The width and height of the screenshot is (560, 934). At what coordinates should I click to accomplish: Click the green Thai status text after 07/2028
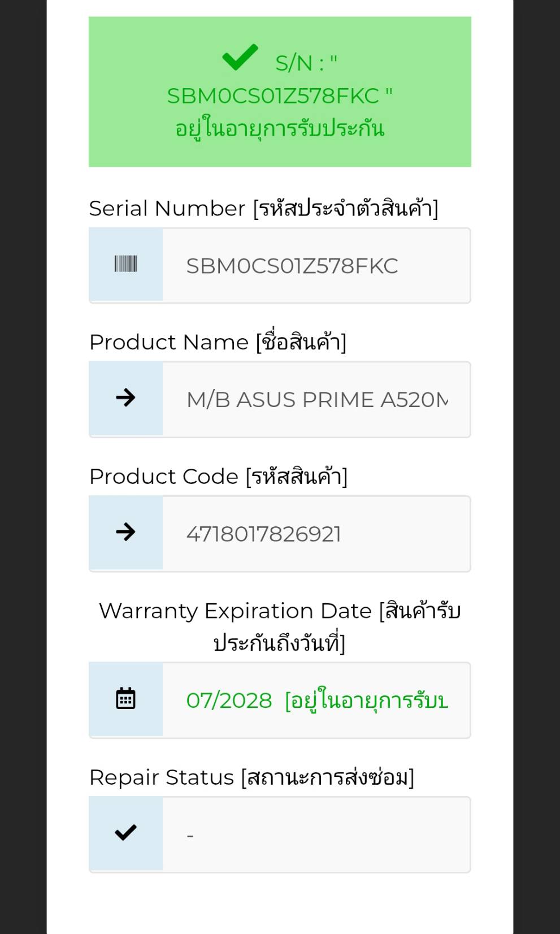[366, 700]
